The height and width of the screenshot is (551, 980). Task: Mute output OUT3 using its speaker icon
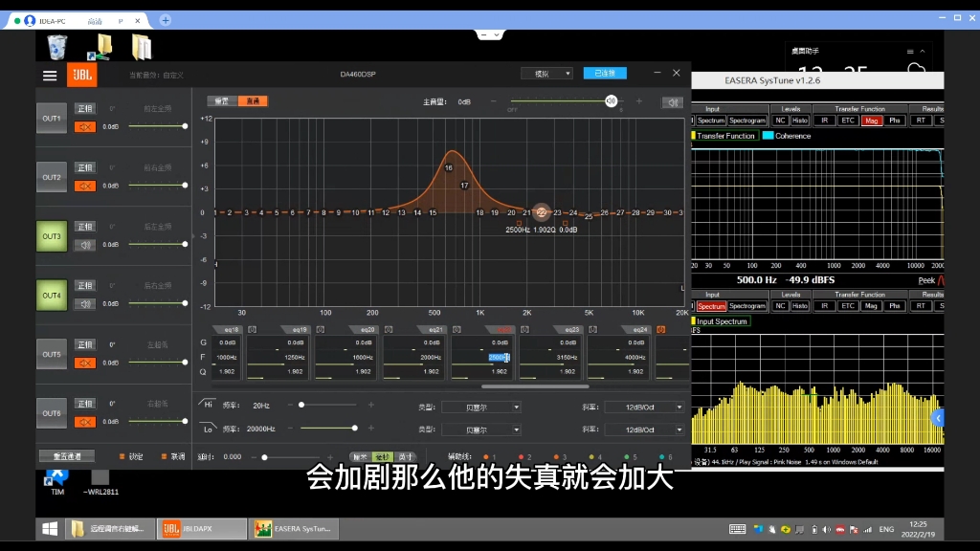(x=85, y=243)
